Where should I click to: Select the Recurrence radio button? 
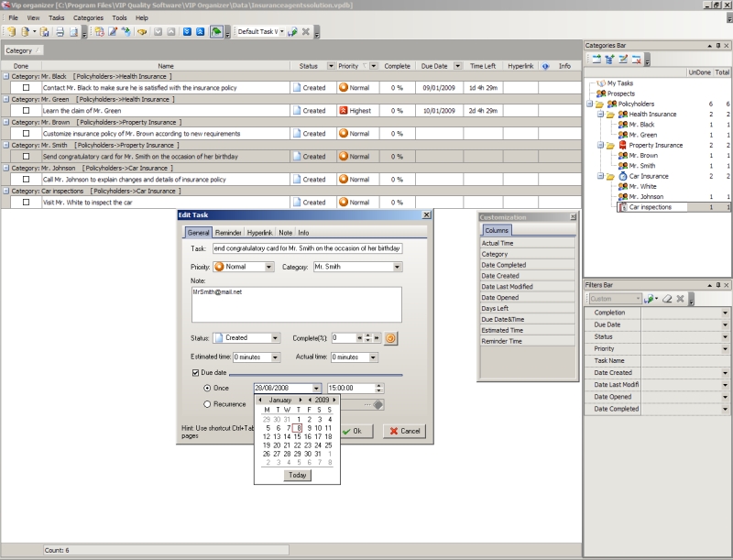[208, 403]
